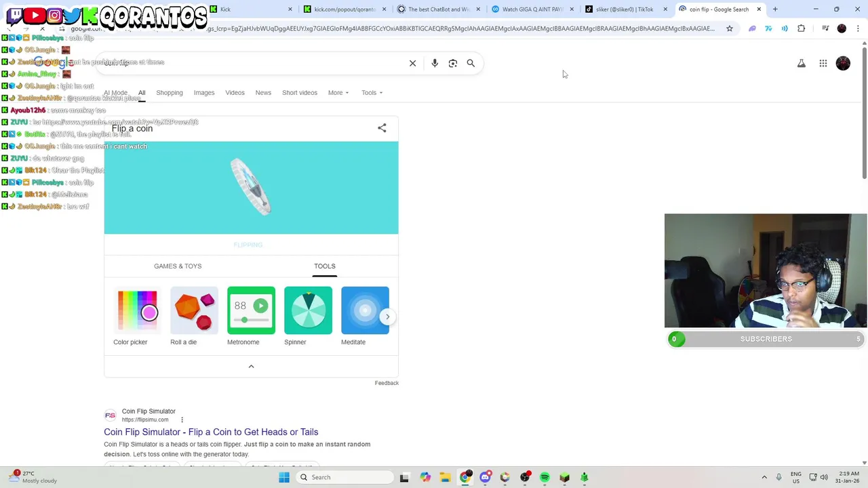Viewport: 868px width, 488px height.
Task: Switch to the News results tab
Action: pos(263,92)
